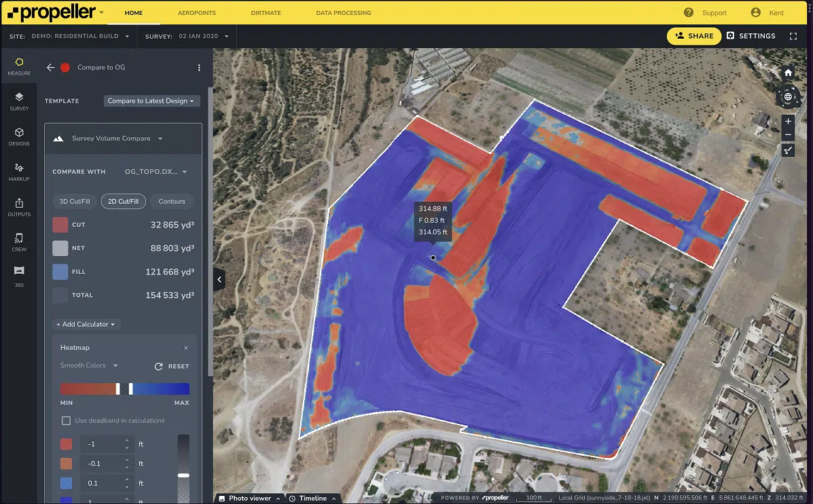Switch to the AeroPoints tab
This screenshot has width=813, height=504.
(195, 13)
